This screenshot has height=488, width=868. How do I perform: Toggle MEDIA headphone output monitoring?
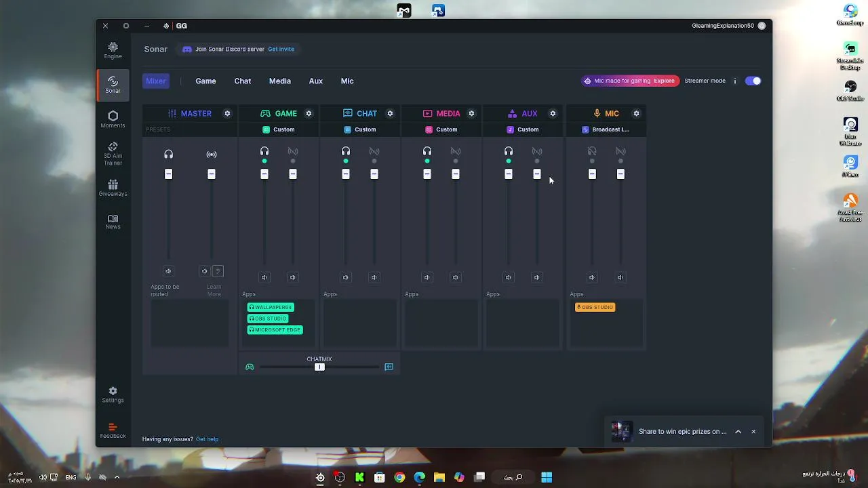click(x=427, y=151)
